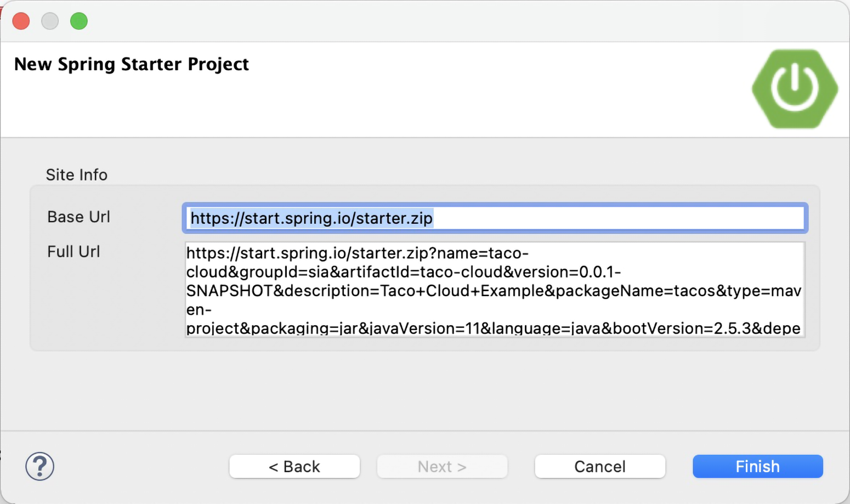Click the short 'en-' line in Full Url
This screenshot has height=504, width=850.
199,310
